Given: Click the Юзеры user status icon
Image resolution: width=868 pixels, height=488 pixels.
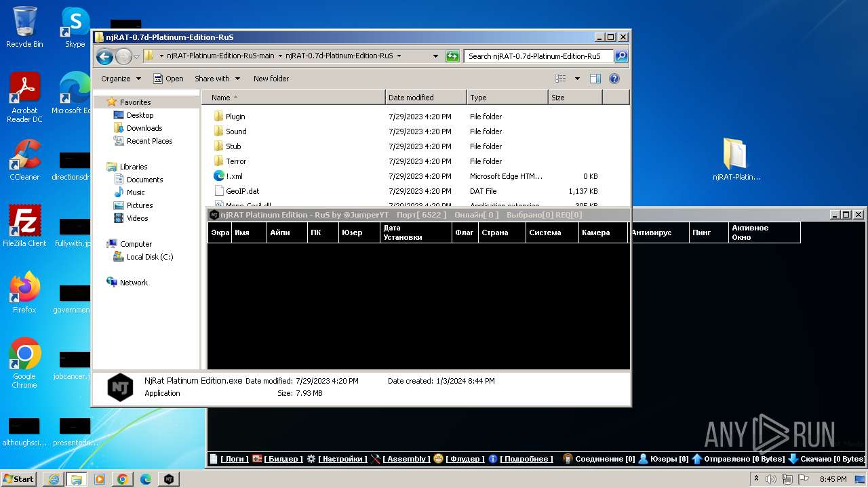Looking at the screenshot, I should (x=643, y=459).
